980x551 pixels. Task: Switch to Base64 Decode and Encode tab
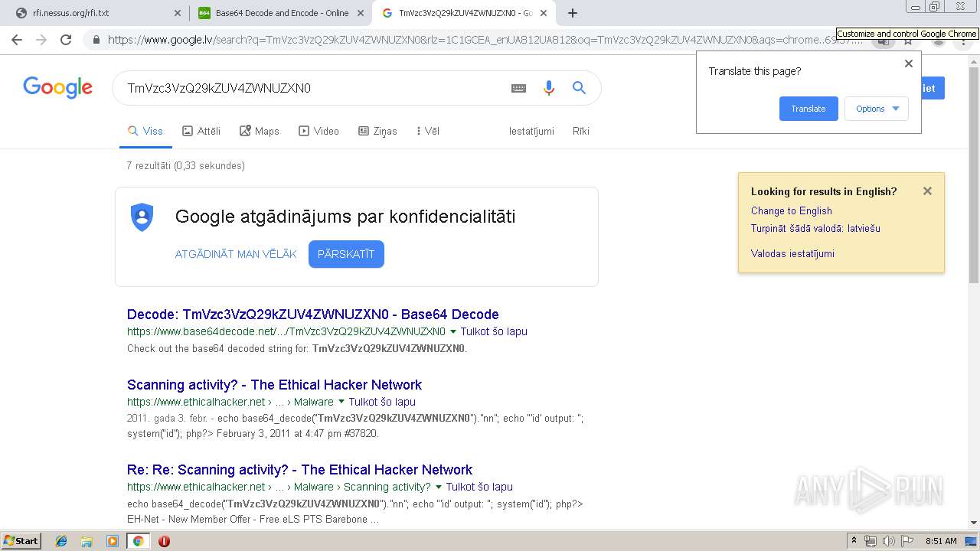click(282, 13)
